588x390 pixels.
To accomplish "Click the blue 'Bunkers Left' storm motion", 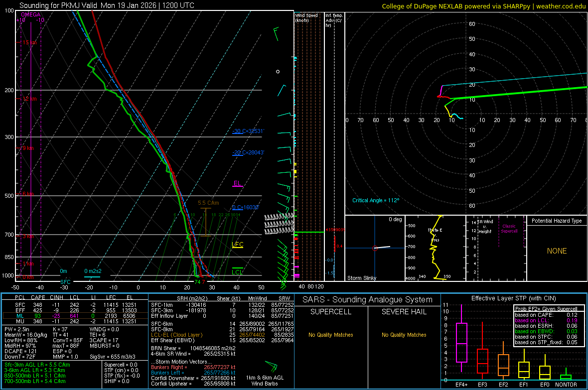I will click(193, 373).
